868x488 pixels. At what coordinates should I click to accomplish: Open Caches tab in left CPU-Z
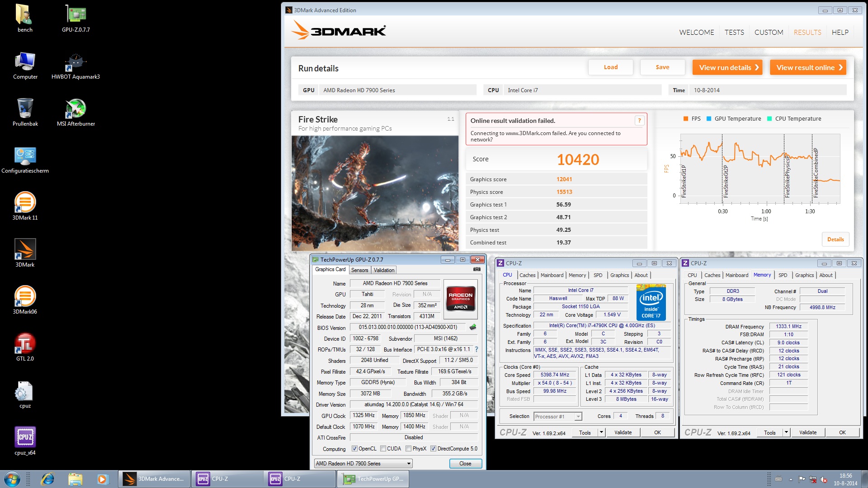click(x=527, y=275)
